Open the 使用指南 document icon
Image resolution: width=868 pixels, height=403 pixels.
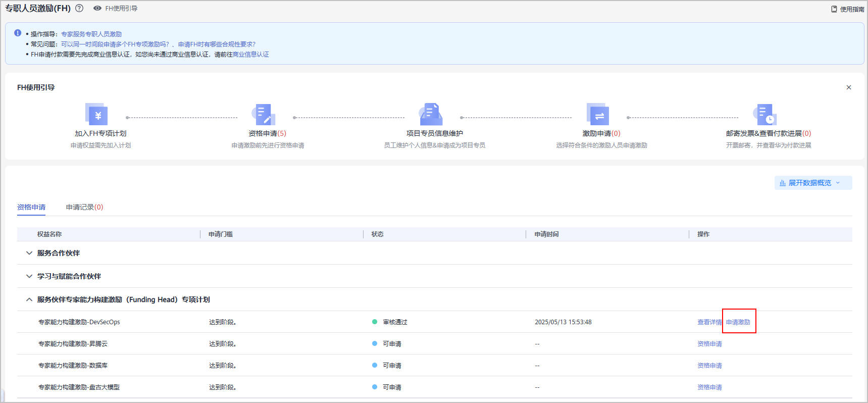point(834,9)
